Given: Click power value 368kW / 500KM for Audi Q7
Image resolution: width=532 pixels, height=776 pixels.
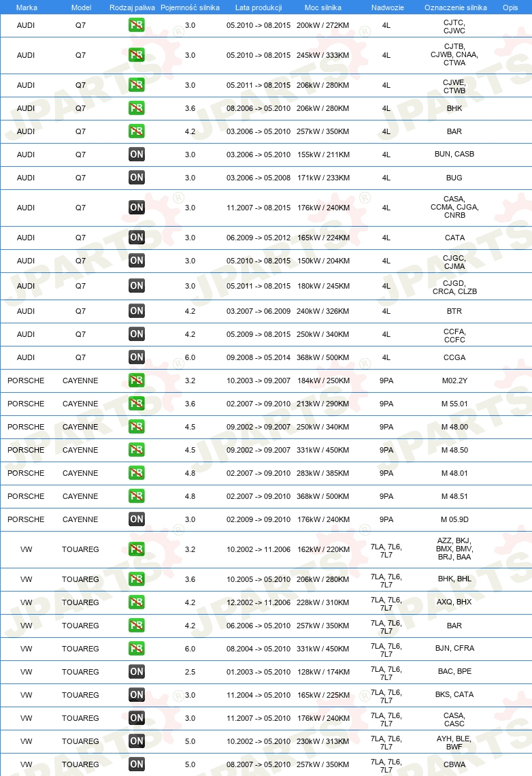Looking at the screenshot, I should [x=323, y=357].
